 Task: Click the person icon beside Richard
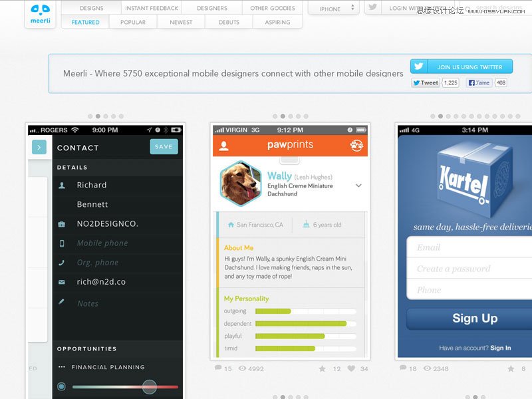click(x=62, y=186)
